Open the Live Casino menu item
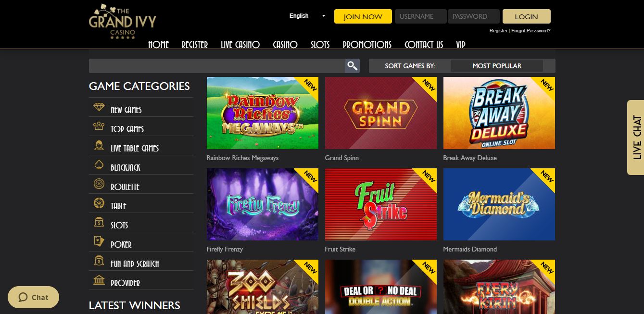644x314 pixels. 240,44
